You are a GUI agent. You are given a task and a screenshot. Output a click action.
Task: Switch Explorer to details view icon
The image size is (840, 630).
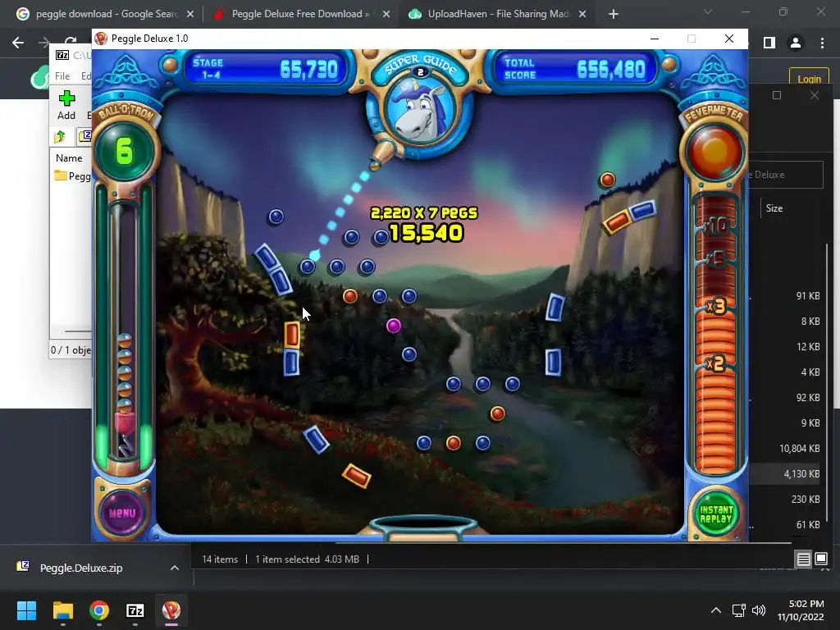[804, 559]
